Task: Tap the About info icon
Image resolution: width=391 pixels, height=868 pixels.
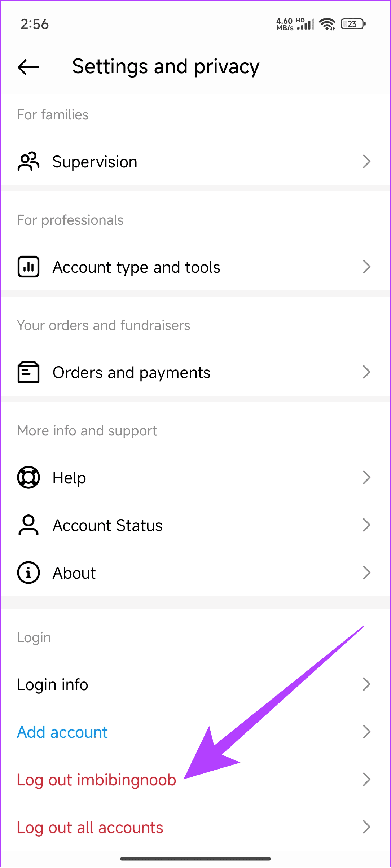Action: coord(28,573)
